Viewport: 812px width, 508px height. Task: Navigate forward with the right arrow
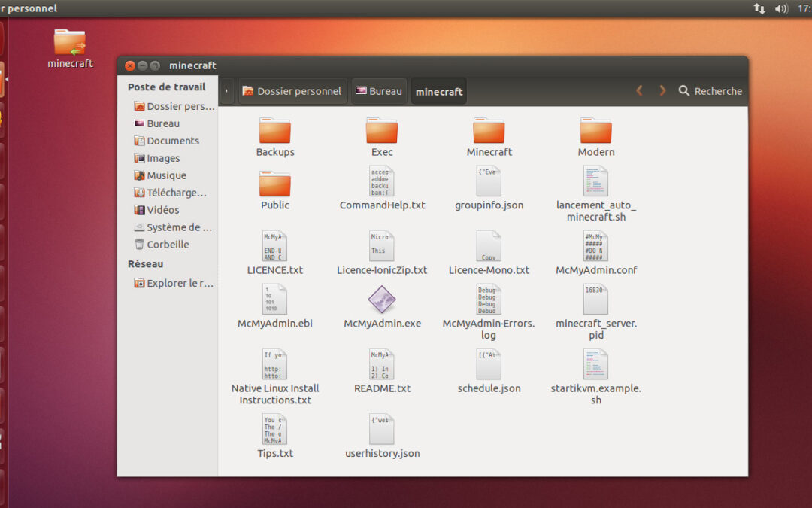pos(662,91)
